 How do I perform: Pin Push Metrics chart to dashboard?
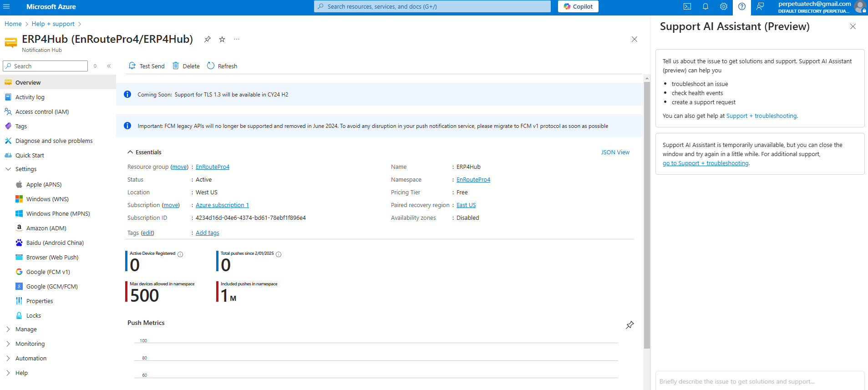(x=630, y=325)
